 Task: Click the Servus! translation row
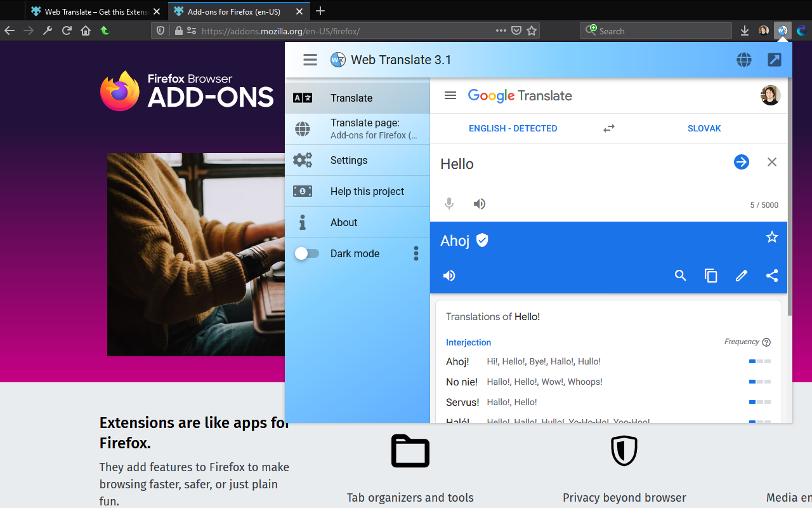(608, 402)
